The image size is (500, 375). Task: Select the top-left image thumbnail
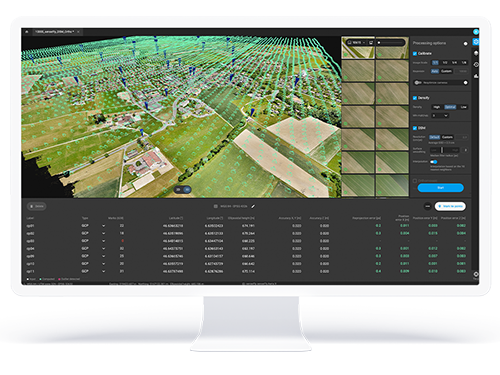[x=358, y=48]
